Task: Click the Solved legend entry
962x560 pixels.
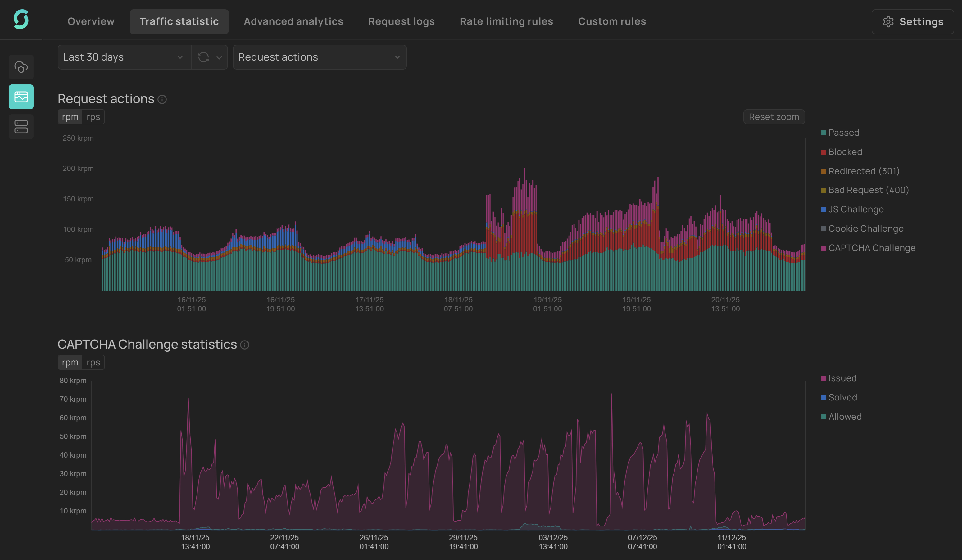Action: [842, 397]
